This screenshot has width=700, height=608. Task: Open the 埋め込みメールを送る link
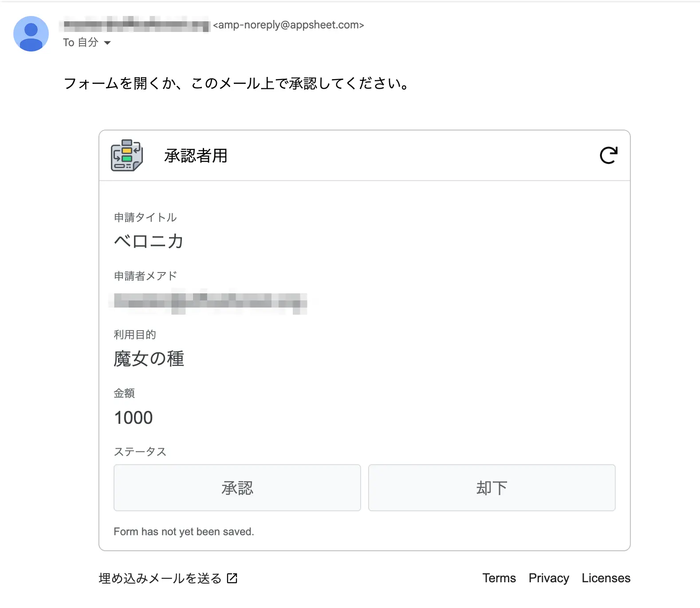coord(160,578)
